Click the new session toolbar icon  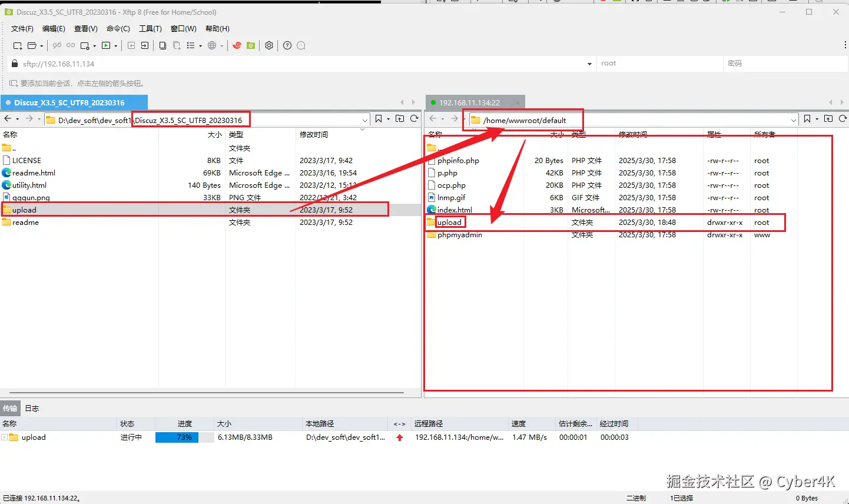(x=18, y=45)
